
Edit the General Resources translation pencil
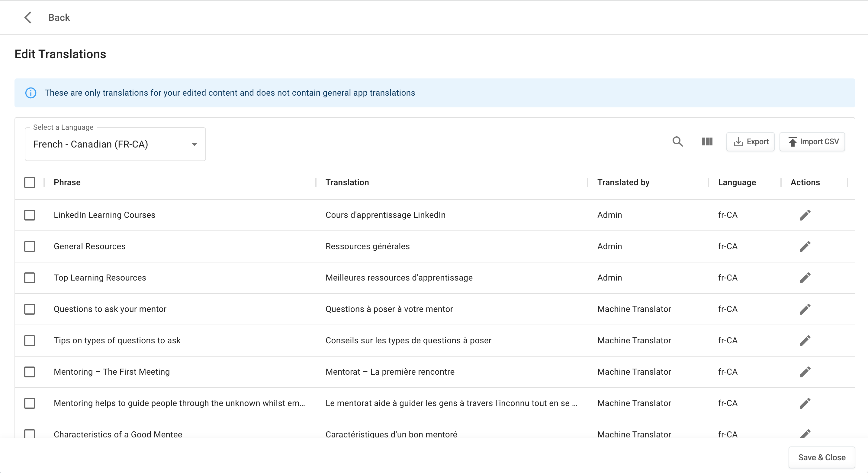[x=805, y=246]
